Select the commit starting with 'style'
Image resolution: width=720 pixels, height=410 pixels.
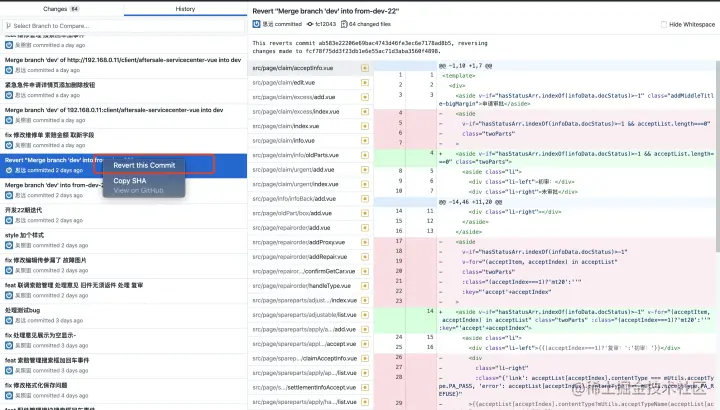[123, 240]
